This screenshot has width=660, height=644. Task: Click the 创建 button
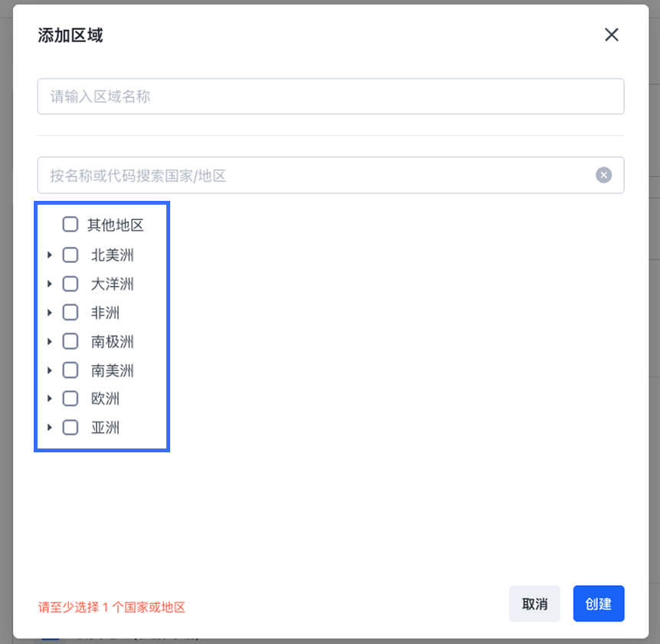pos(598,603)
